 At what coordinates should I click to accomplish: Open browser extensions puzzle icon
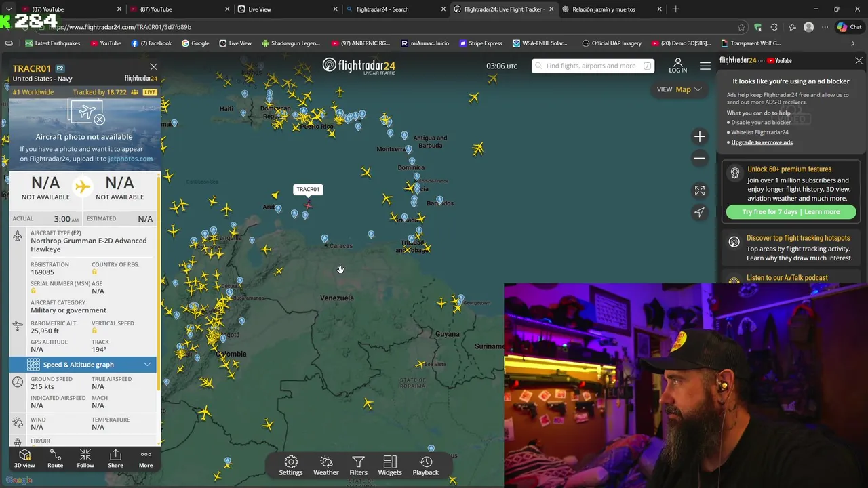774,27
